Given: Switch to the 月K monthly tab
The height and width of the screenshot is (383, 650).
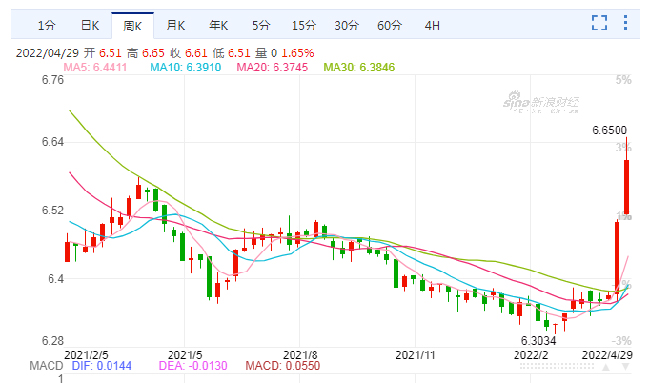Looking at the screenshot, I should pyautogui.click(x=176, y=26).
